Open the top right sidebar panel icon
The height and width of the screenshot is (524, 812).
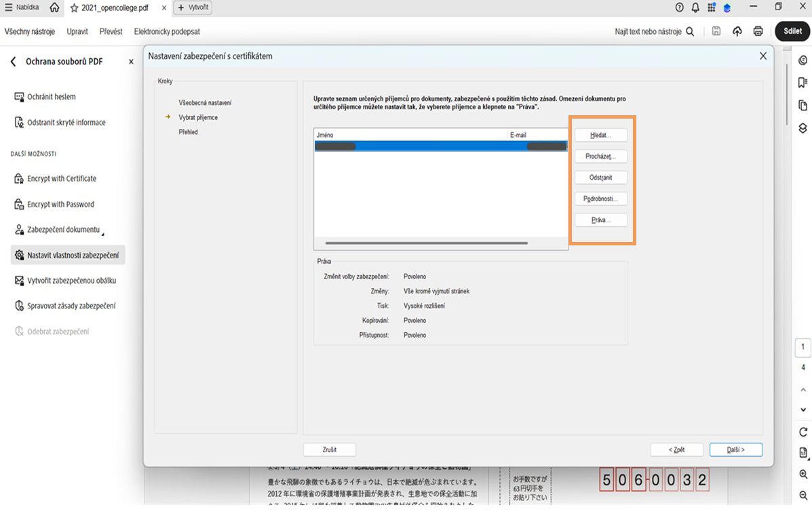coord(803,60)
